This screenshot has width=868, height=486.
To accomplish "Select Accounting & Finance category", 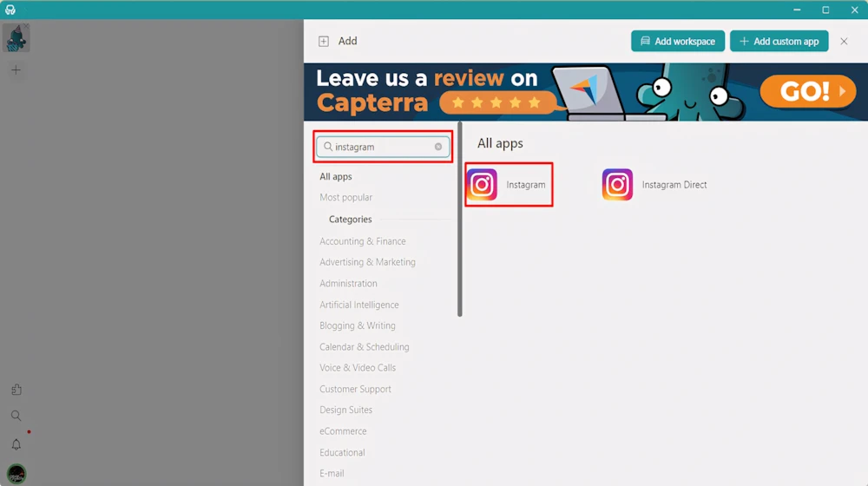I will 362,241.
